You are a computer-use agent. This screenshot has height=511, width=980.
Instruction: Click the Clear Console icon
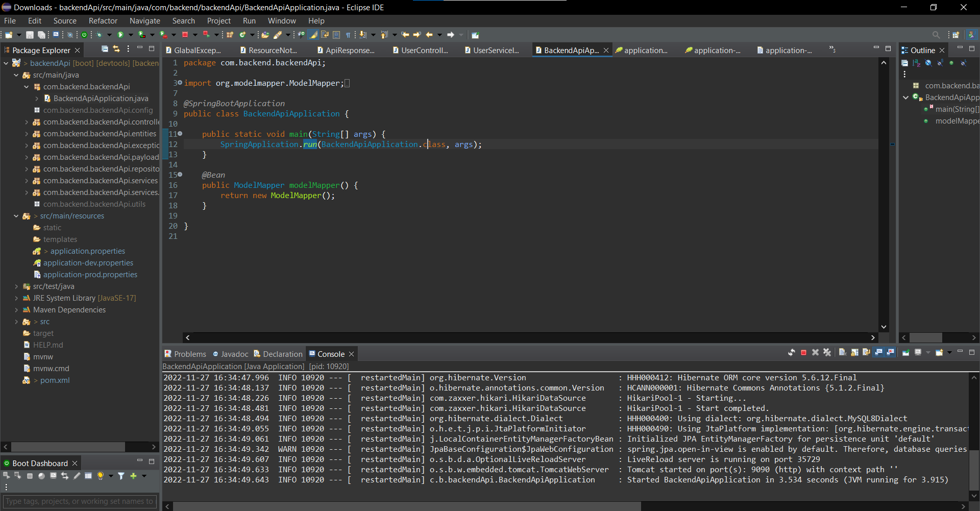point(843,352)
